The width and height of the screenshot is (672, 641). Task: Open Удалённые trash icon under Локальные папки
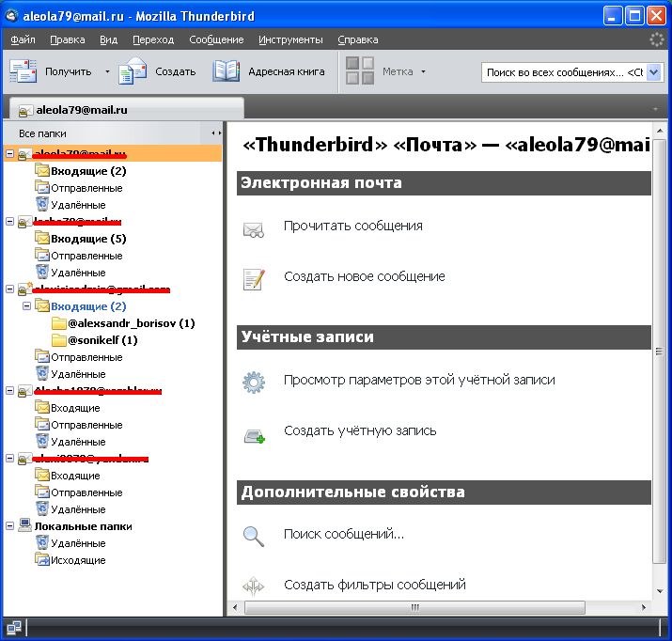42,543
